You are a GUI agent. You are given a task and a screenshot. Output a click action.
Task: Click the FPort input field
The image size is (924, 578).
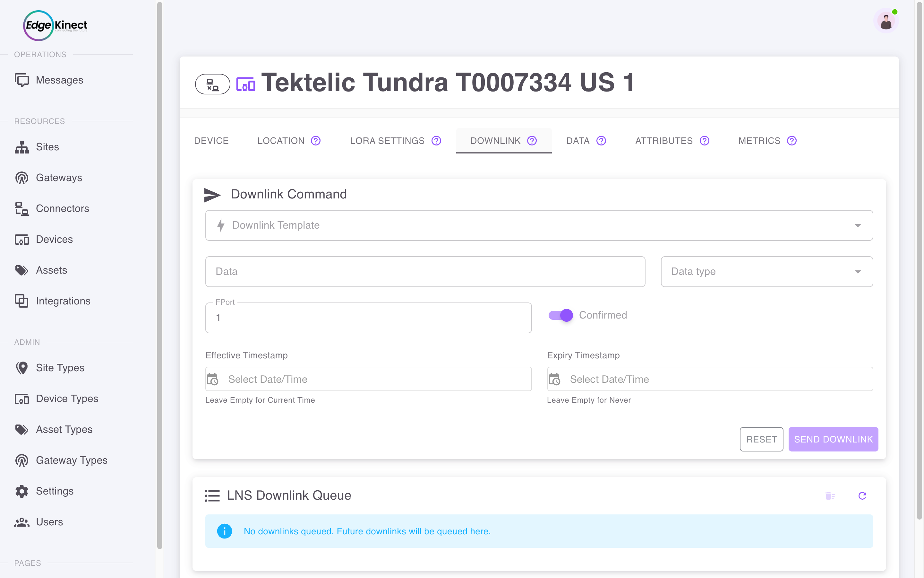tap(368, 318)
